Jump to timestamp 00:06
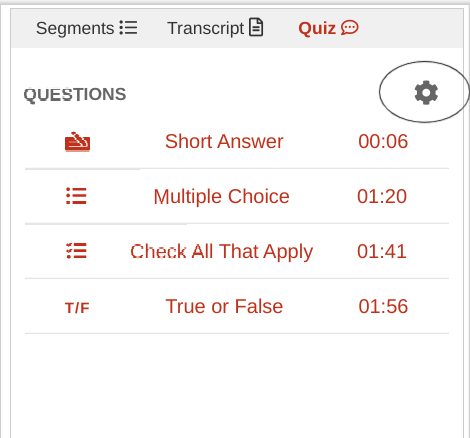Image resolution: width=470 pixels, height=438 pixels. coord(383,141)
